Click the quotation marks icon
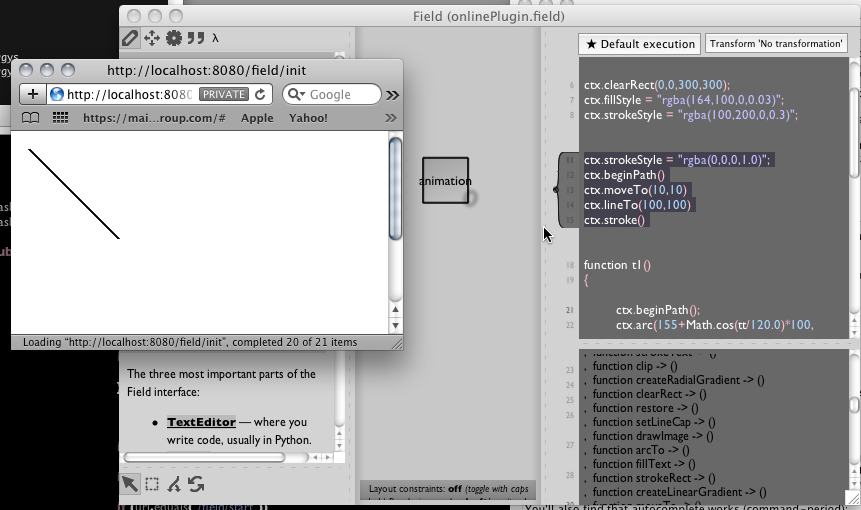The width and height of the screenshot is (861, 510). click(x=196, y=38)
